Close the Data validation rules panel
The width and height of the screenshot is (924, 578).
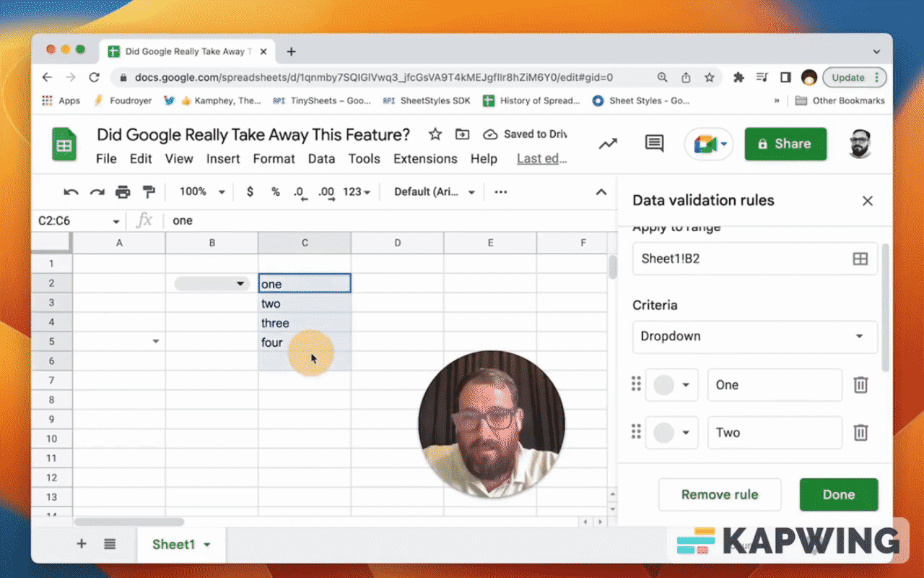tap(868, 201)
